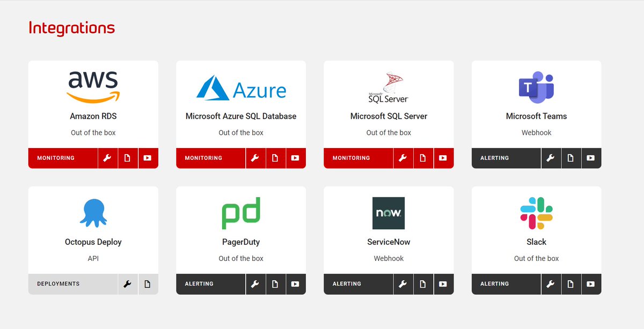Click the Amazon RDS title

(x=93, y=116)
